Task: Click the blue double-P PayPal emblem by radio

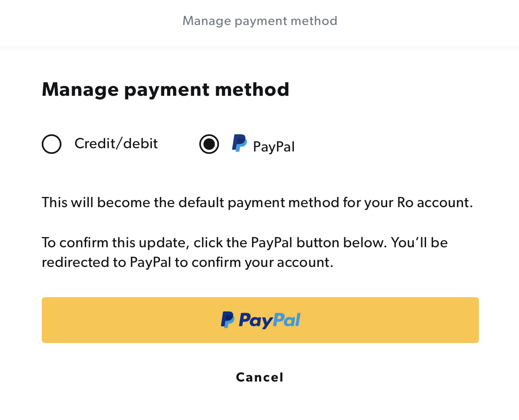Action: click(x=239, y=143)
